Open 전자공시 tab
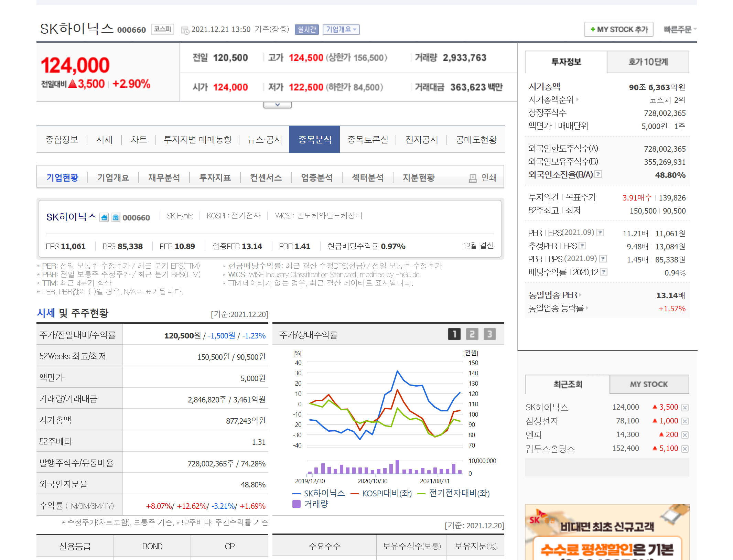This screenshot has height=560, width=733. point(422,140)
